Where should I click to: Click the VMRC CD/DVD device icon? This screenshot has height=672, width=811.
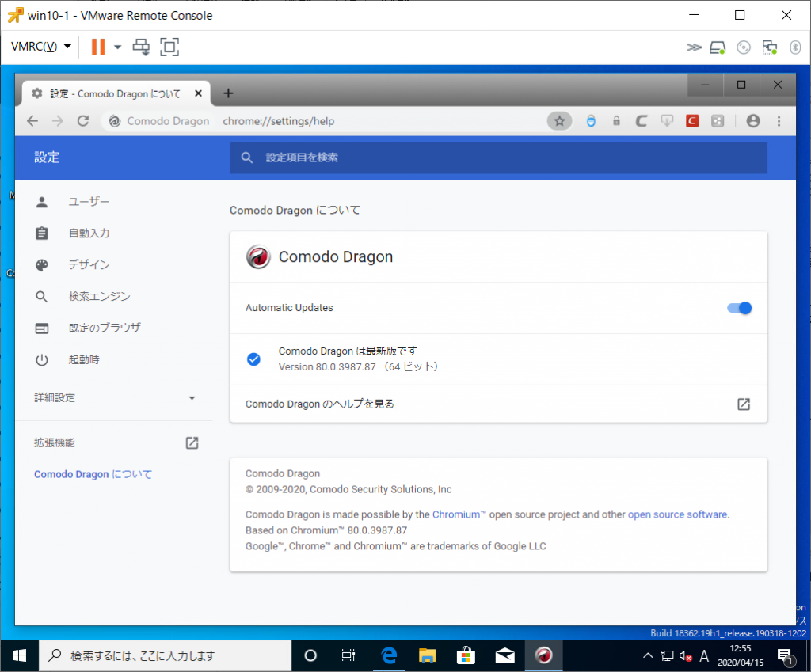[743, 47]
